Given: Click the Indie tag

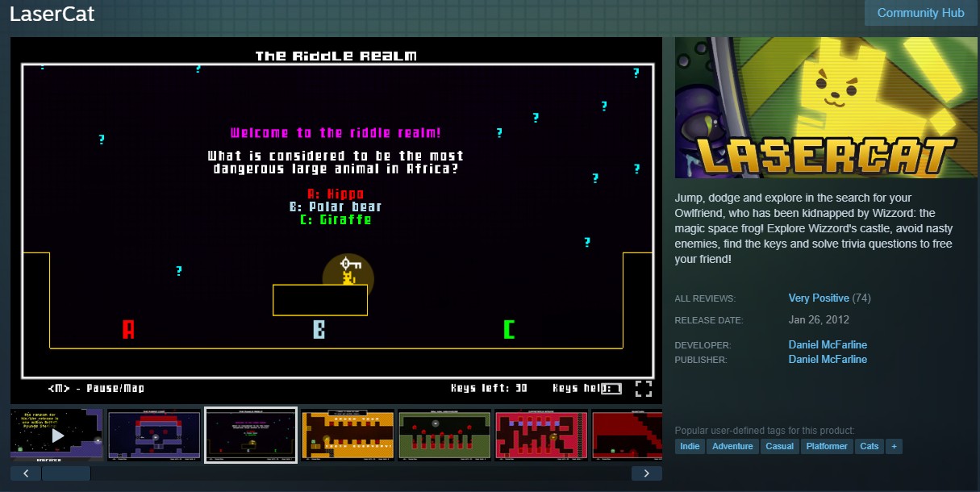Looking at the screenshot, I should [x=690, y=446].
